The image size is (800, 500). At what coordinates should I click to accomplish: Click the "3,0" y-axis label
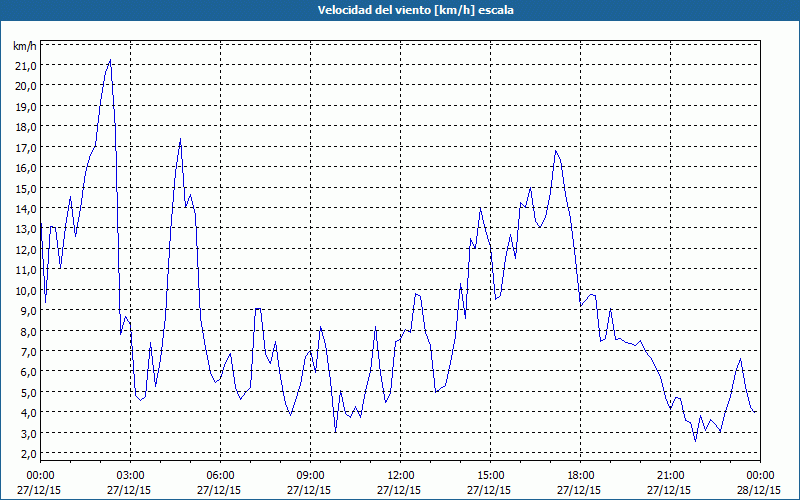point(28,433)
